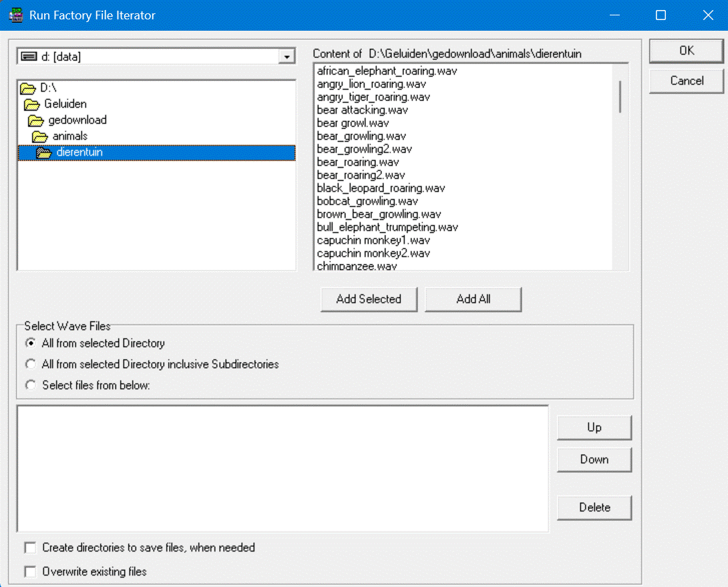Select 'All from selected Directory inclusive Subdirectories'
Viewport: 728px width, 587px height.
click(30, 365)
